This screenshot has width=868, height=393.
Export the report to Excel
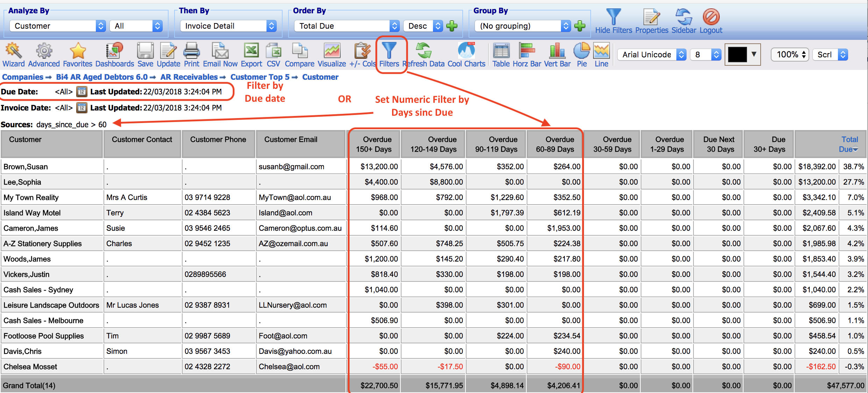point(251,55)
